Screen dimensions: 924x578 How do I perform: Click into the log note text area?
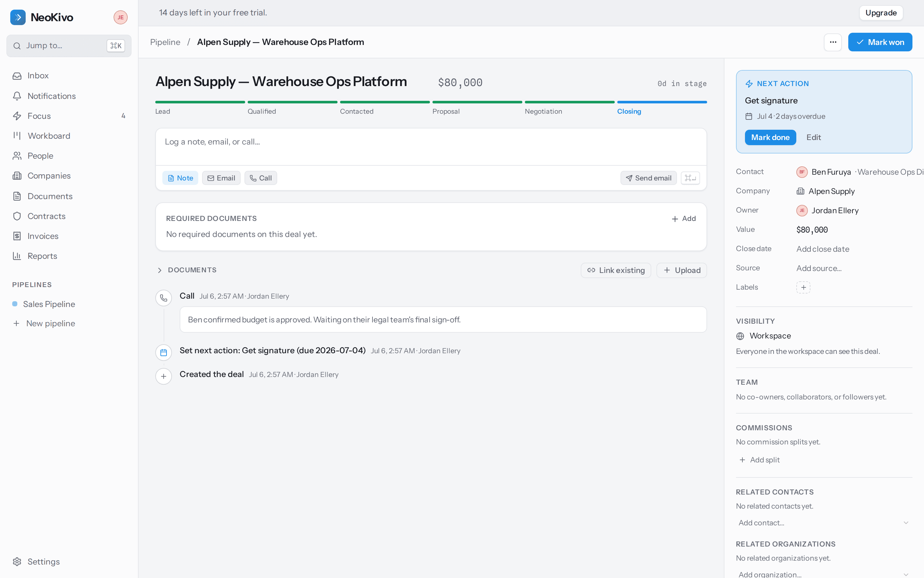tap(431, 147)
